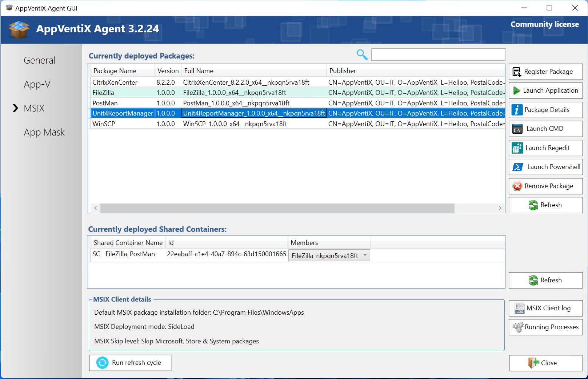This screenshot has width=588, height=379.
Task: Open Launch CMD via its console icon
Action: [517, 129]
